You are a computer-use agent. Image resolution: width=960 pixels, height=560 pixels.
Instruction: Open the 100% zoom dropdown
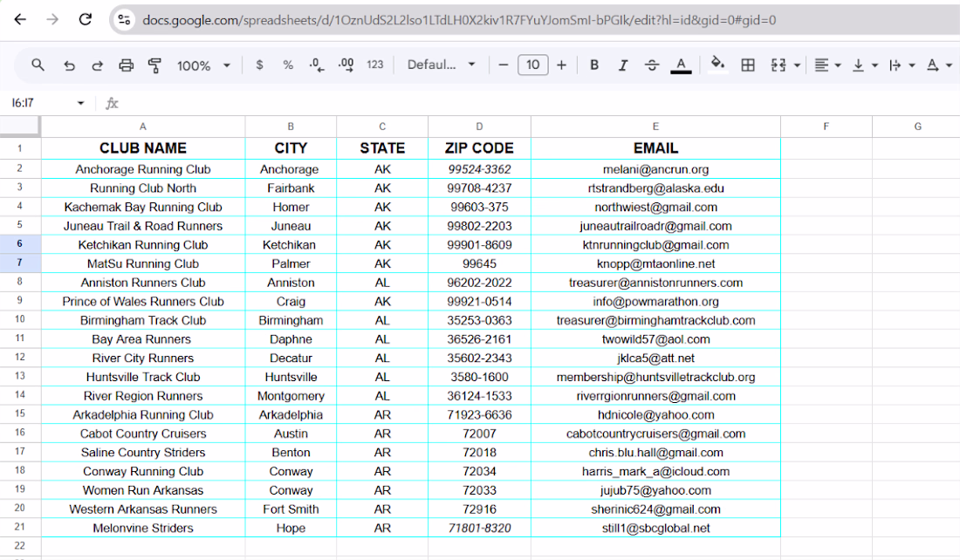(203, 65)
